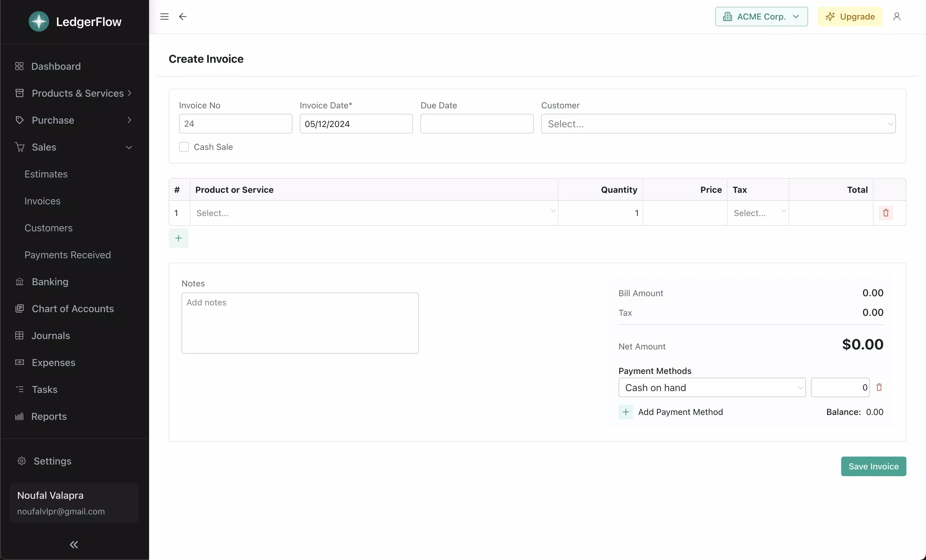The height and width of the screenshot is (560, 926).
Task: Open the Noufal Valapra account card
Action: [x=74, y=502]
